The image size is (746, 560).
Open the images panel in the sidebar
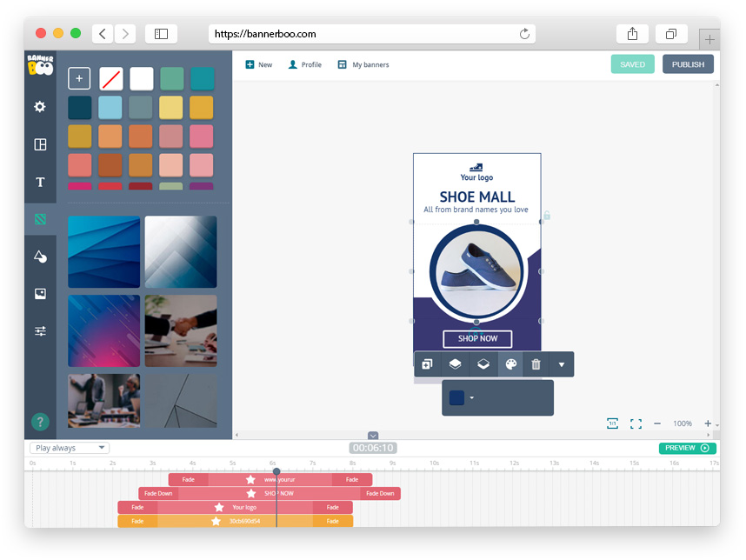point(40,294)
